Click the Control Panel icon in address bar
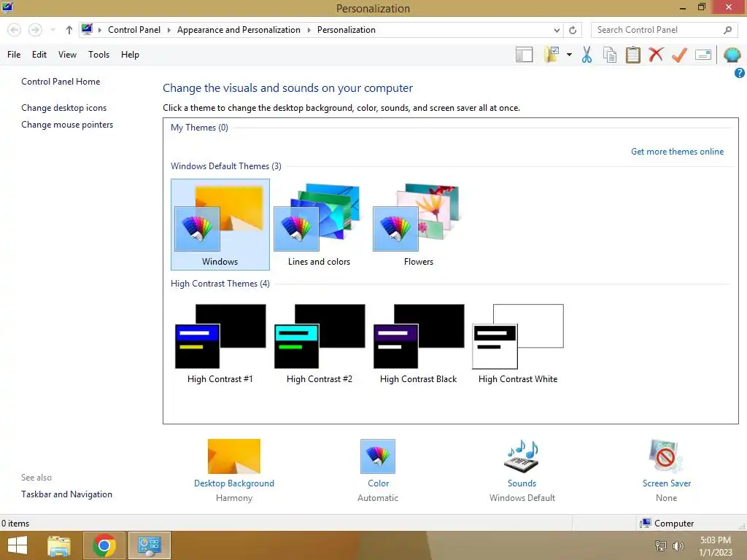747x560 pixels. (87, 29)
